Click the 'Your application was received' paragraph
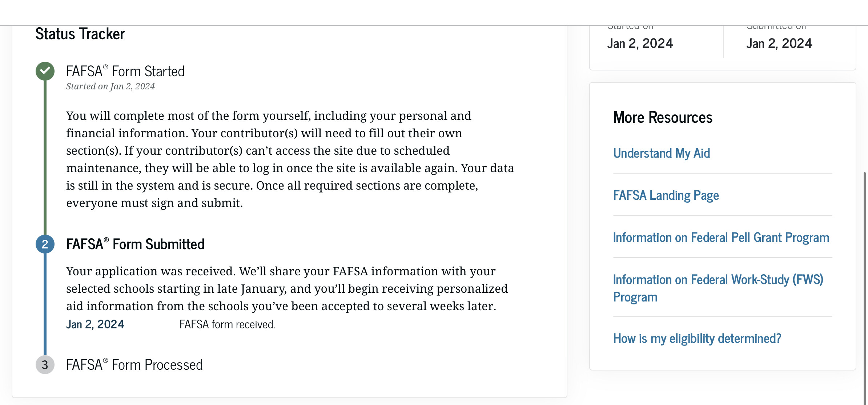 tap(287, 289)
